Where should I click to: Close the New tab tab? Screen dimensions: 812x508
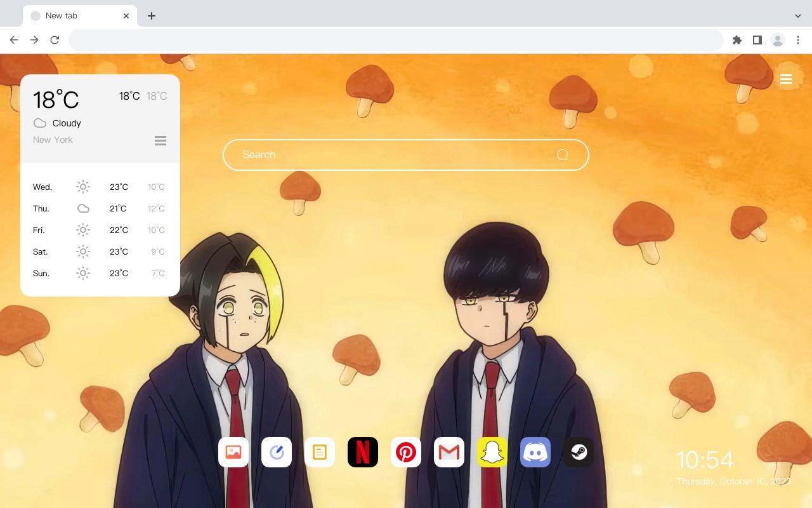click(126, 16)
